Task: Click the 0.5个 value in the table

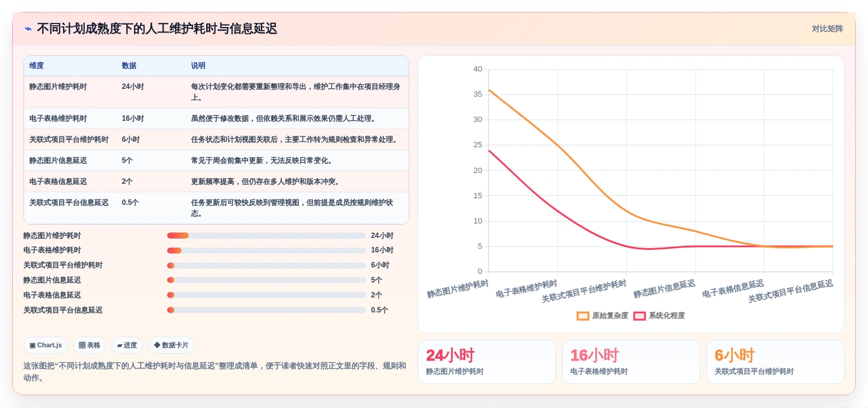Action: (130, 202)
